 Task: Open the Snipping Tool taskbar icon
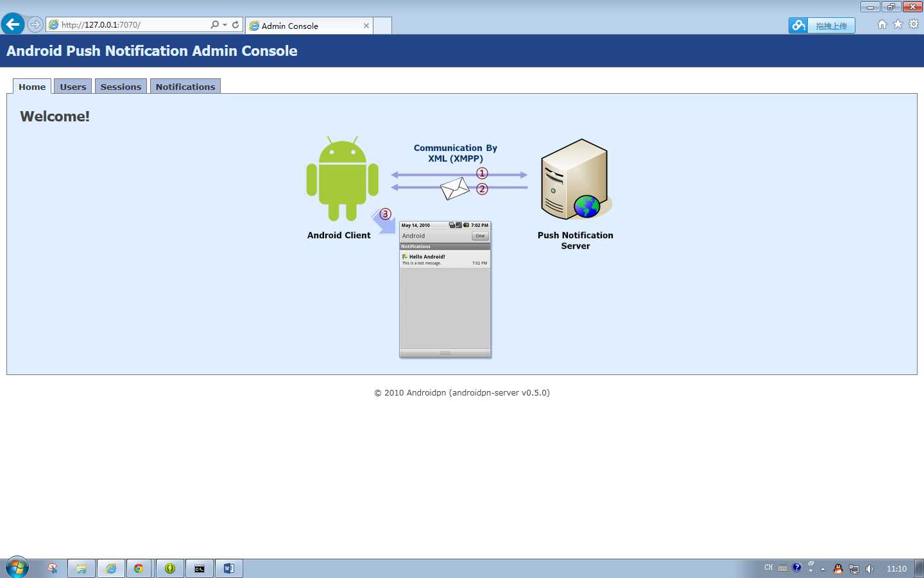pos(52,568)
